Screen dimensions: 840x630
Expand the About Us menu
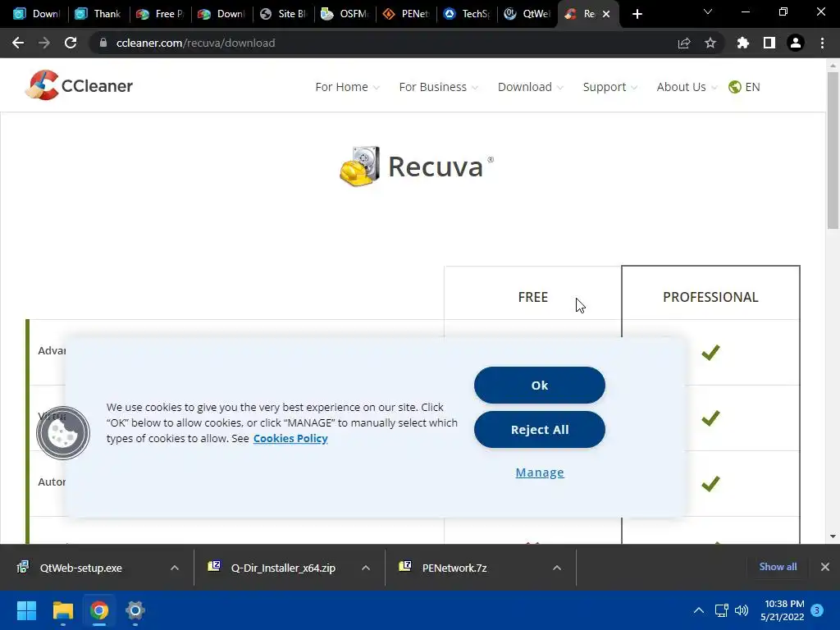point(687,87)
